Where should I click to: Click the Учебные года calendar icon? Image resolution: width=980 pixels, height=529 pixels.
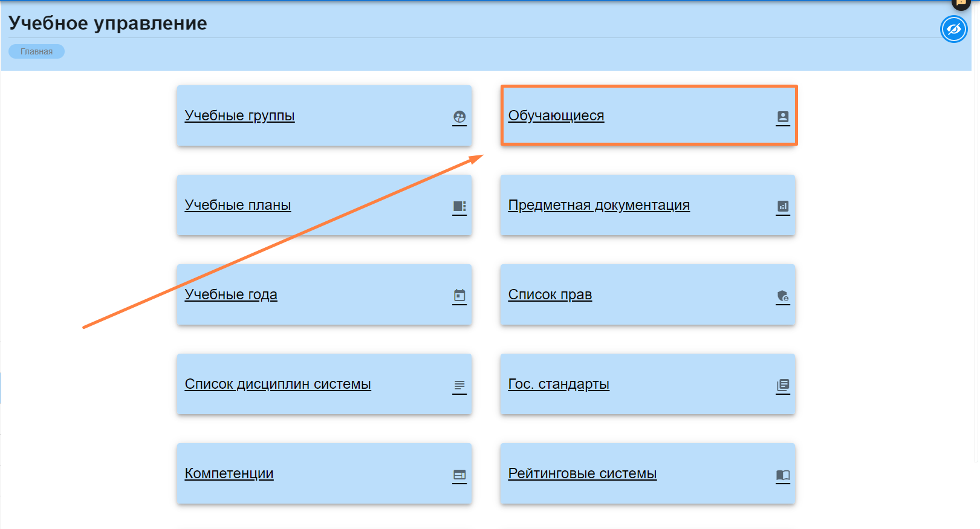click(459, 296)
